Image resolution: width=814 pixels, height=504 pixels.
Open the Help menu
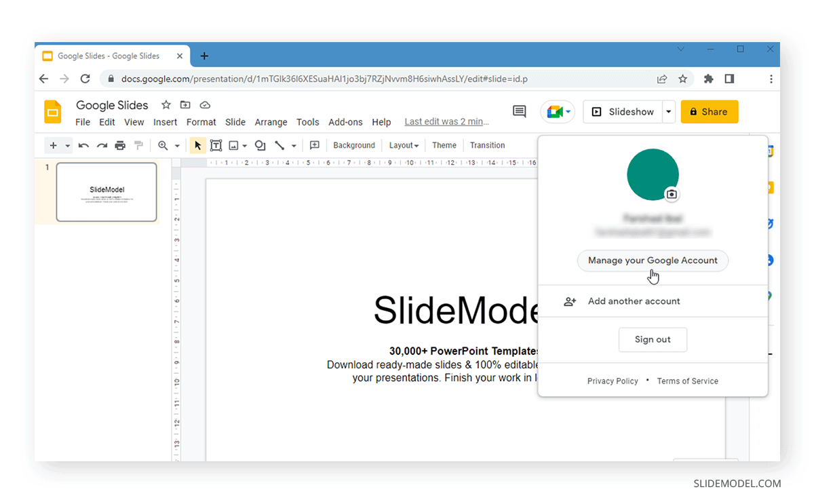point(381,122)
